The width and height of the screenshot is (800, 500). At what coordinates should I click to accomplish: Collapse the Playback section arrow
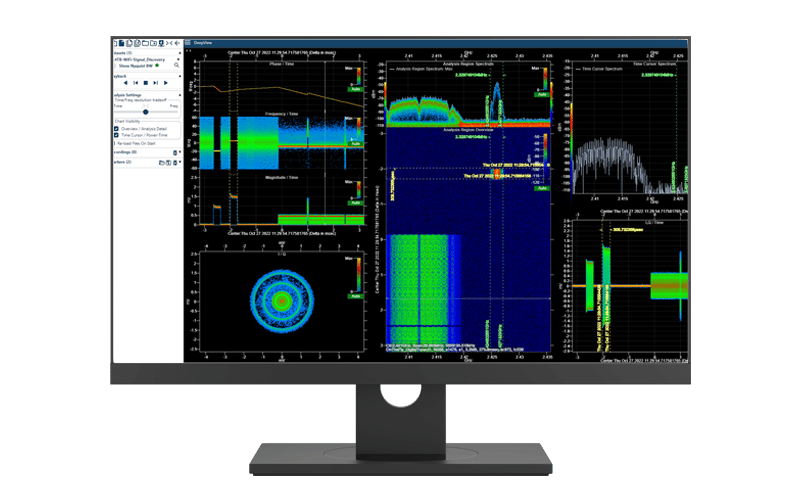pos(178,74)
